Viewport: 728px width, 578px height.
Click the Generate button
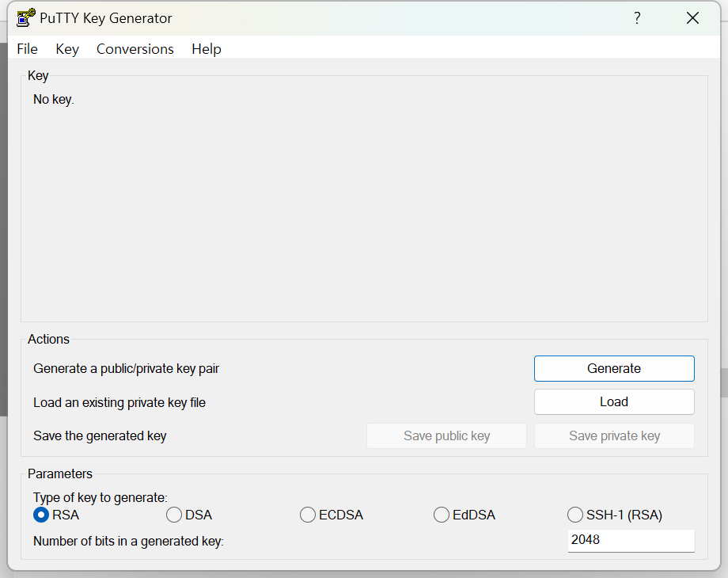614,368
